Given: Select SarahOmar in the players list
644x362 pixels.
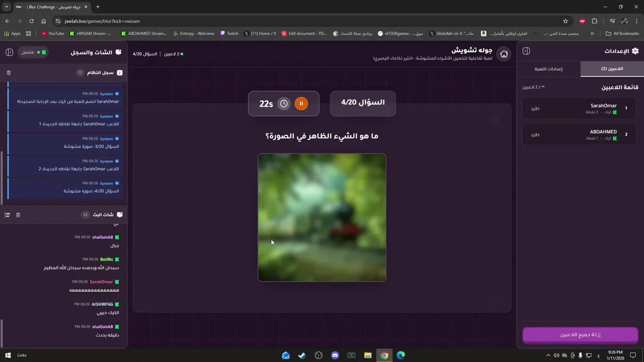Looking at the screenshot, I should [x=579, y=108].
